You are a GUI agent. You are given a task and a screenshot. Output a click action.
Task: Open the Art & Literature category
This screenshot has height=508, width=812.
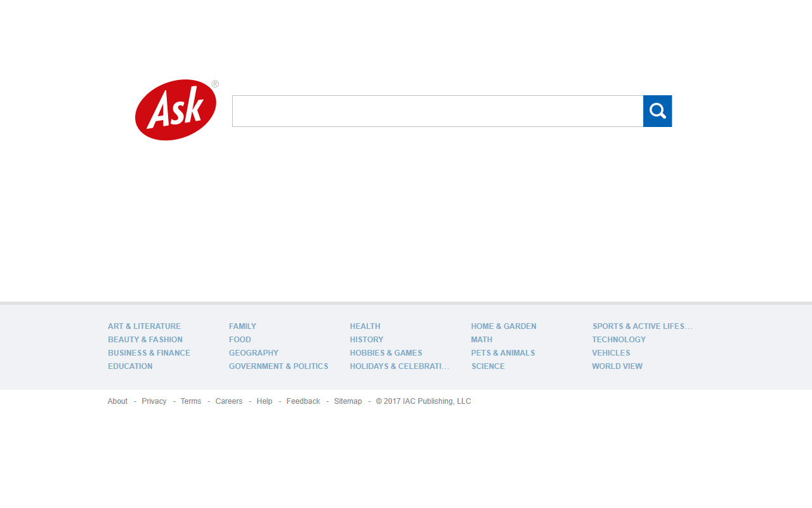click(144, 326)
